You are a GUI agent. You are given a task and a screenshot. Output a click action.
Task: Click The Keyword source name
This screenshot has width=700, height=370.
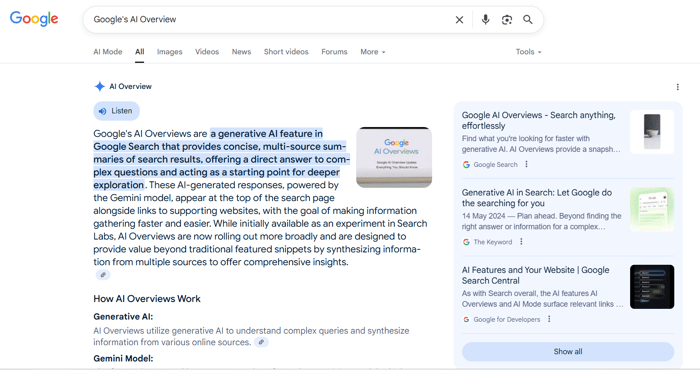click(493, 242)
